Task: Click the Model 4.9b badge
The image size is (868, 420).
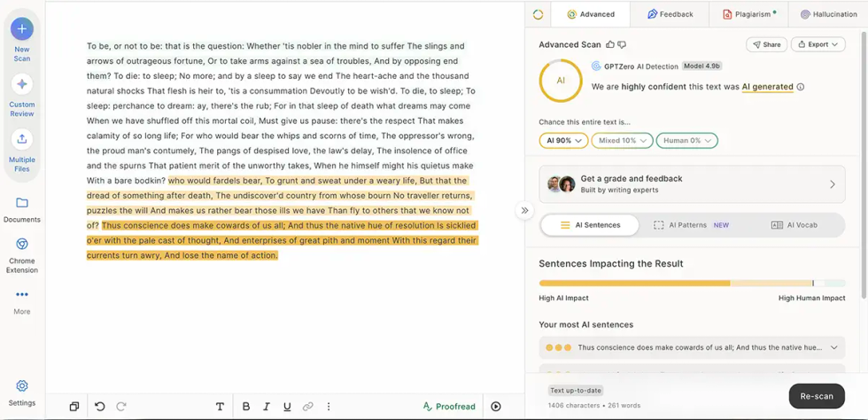Action: 701,66
